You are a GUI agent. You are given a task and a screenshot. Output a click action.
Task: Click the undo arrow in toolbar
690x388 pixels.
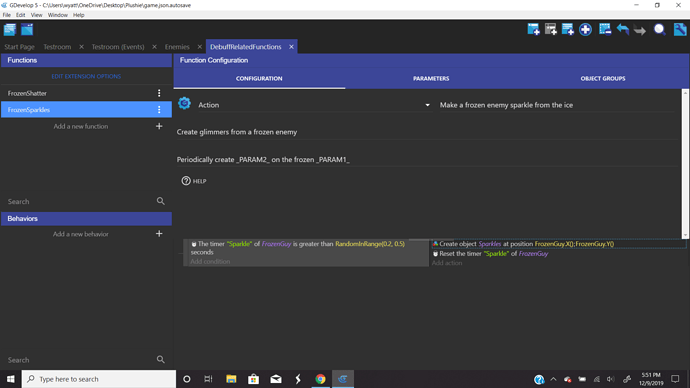623,29
